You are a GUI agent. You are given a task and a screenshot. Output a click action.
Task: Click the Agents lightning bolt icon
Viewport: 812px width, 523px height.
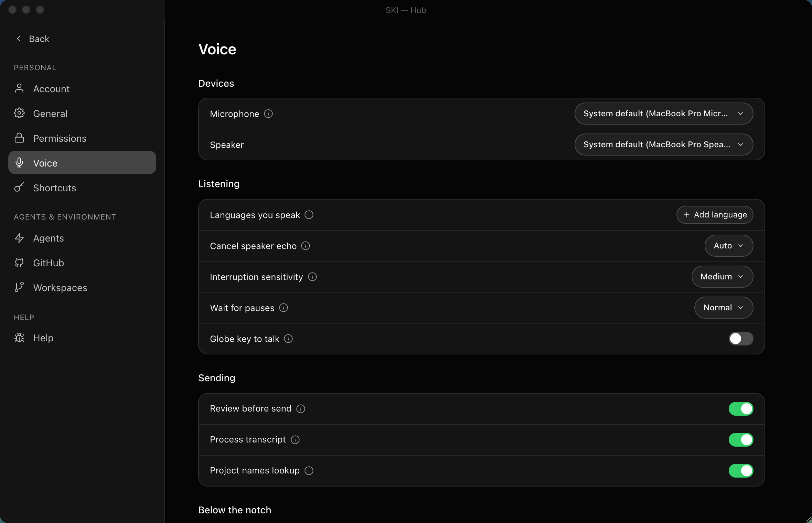click(19, 238)
